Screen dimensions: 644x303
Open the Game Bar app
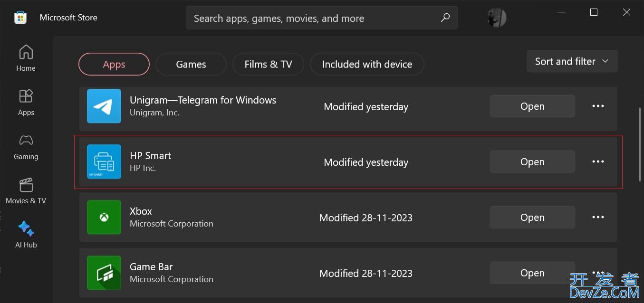(532, 273)
